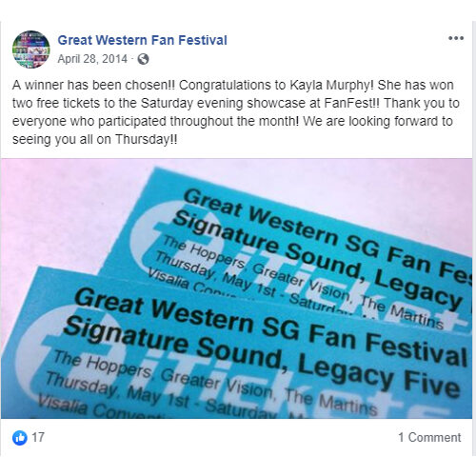View the 1 Comment link
This screenshot has width=476, height=476.
coord(429,437)
